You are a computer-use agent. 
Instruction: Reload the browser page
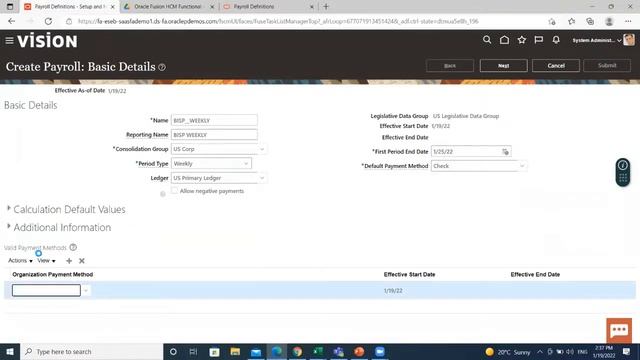tap(48, 21)
